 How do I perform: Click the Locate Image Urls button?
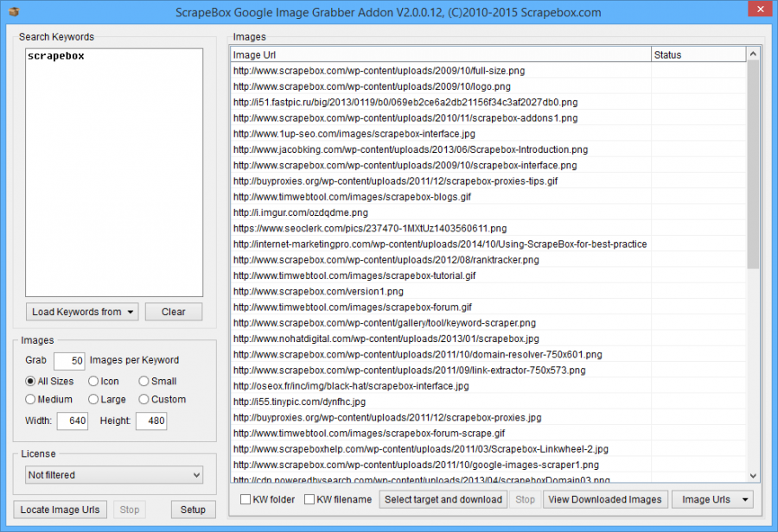point(60,510)
